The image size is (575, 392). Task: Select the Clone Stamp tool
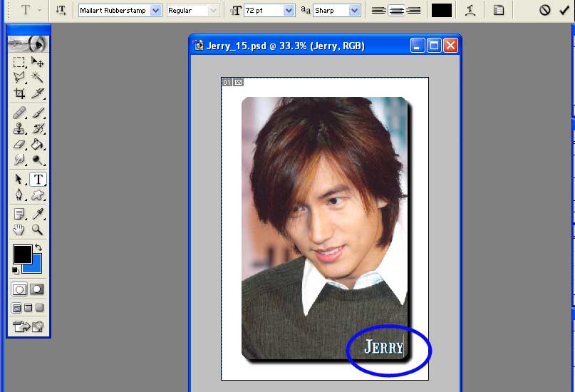click(x=19, y=129)
